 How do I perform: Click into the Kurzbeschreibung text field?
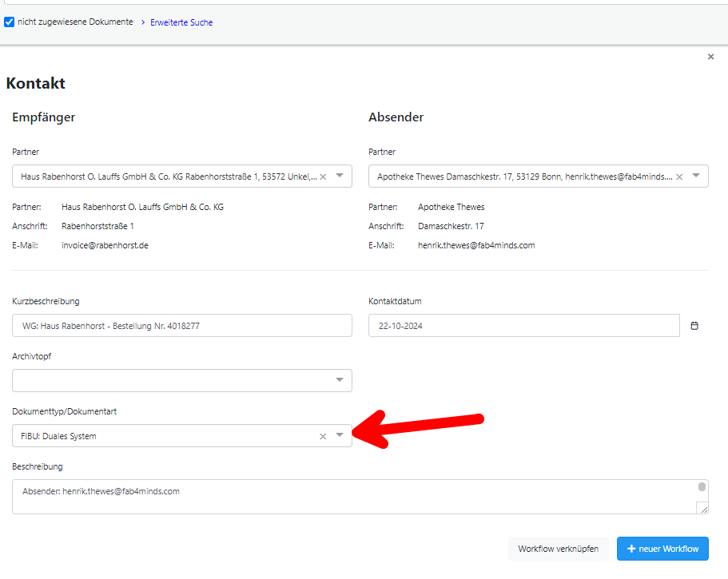[182, 326]
